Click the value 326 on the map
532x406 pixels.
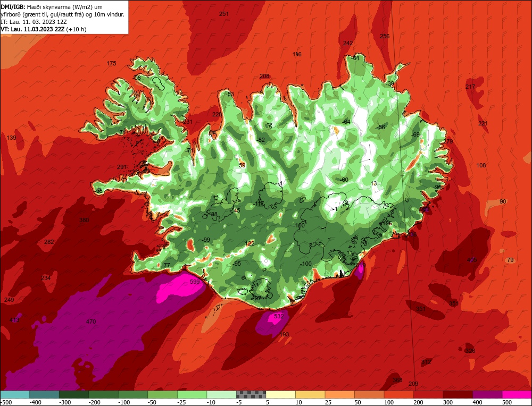tap(470, 351)
